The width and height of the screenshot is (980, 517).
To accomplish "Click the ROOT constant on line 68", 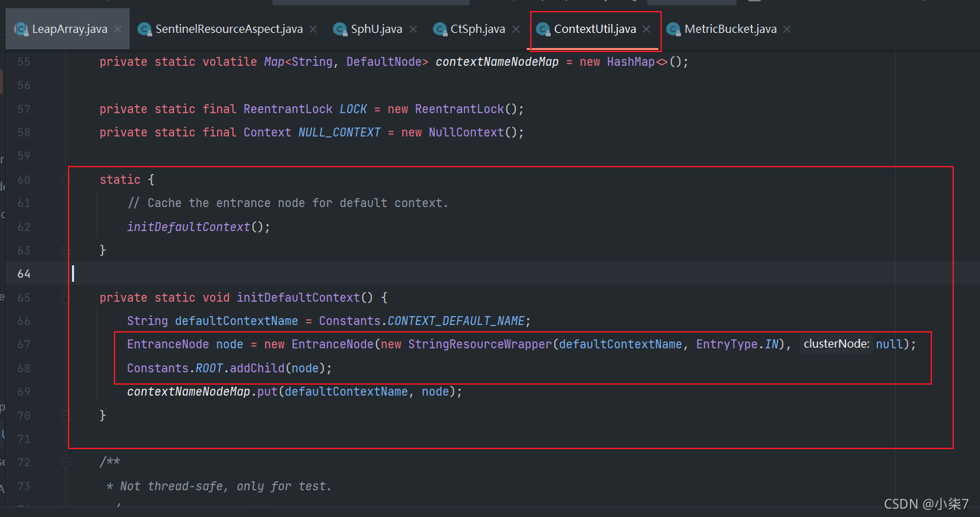I will (209, 368).
